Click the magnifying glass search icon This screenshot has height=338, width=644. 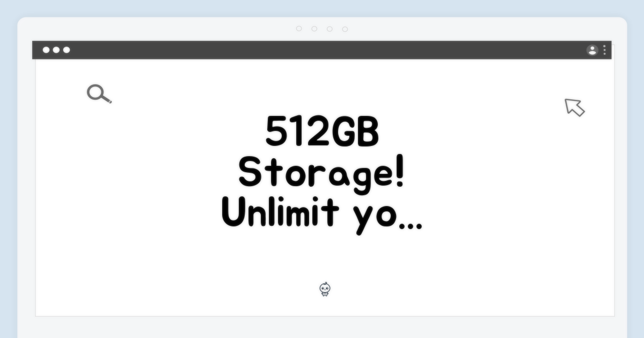tap(99, 94)
